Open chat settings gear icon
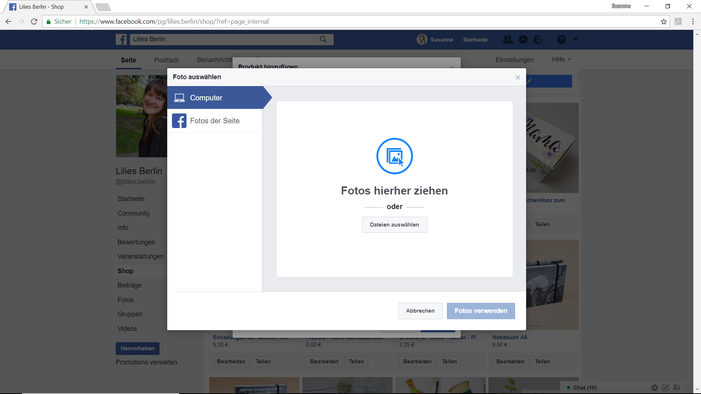The image size is (701, 394). [x=655, y=387]
